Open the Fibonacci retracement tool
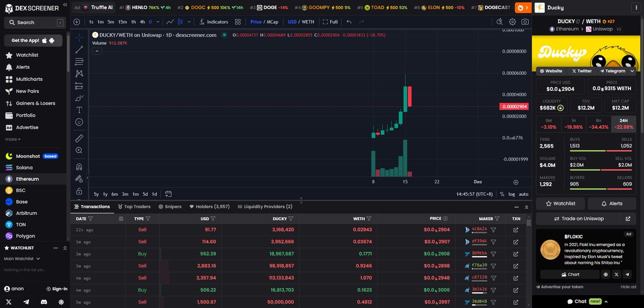 click(79, 61)
